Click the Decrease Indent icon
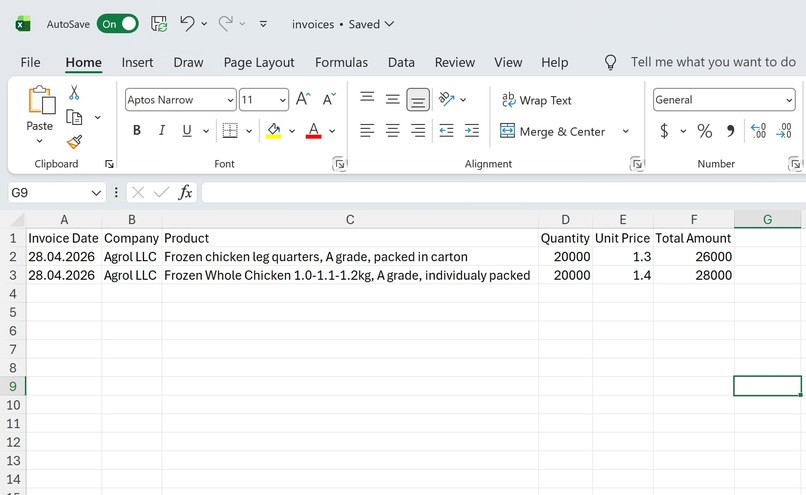Screen dimensions: 806x495 tap(446, 131)
